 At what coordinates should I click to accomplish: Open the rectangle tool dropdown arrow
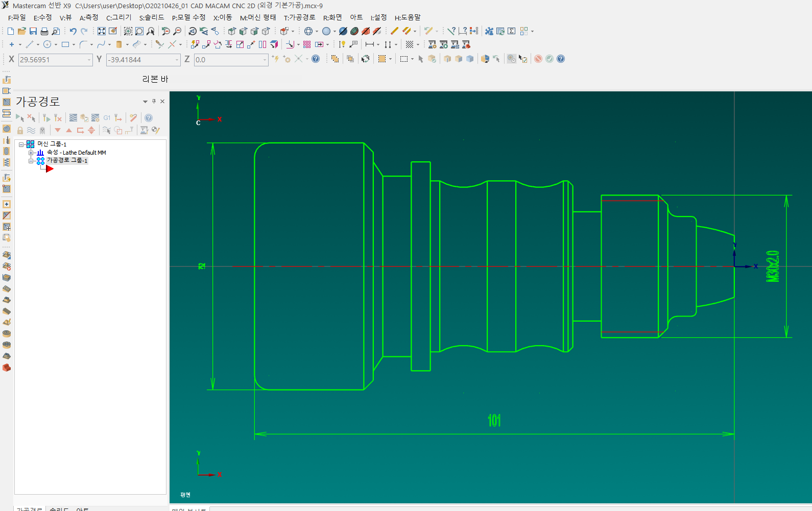[74, 45]
